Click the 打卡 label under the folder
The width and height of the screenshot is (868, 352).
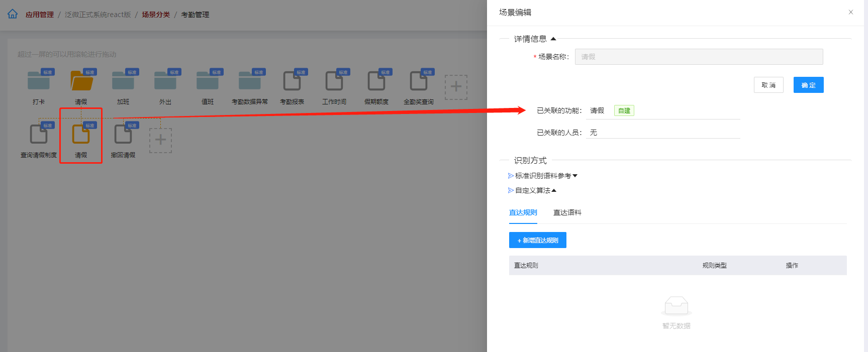[x=39, y=101]
